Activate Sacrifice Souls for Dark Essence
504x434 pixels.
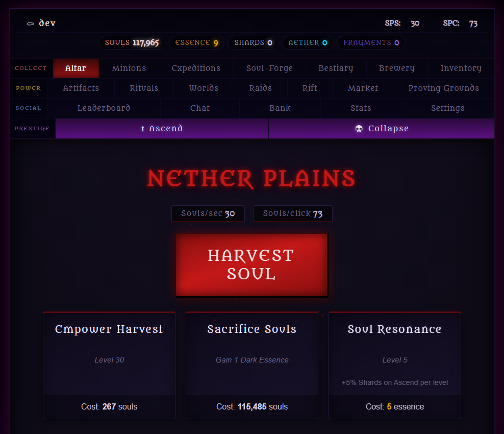[251, 366]
